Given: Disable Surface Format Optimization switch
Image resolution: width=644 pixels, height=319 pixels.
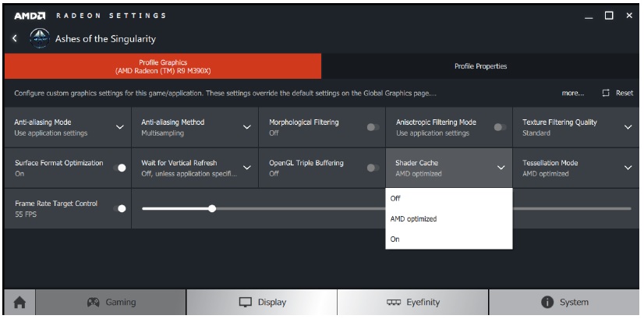Looking at the screenshot, I should [119, 168].
